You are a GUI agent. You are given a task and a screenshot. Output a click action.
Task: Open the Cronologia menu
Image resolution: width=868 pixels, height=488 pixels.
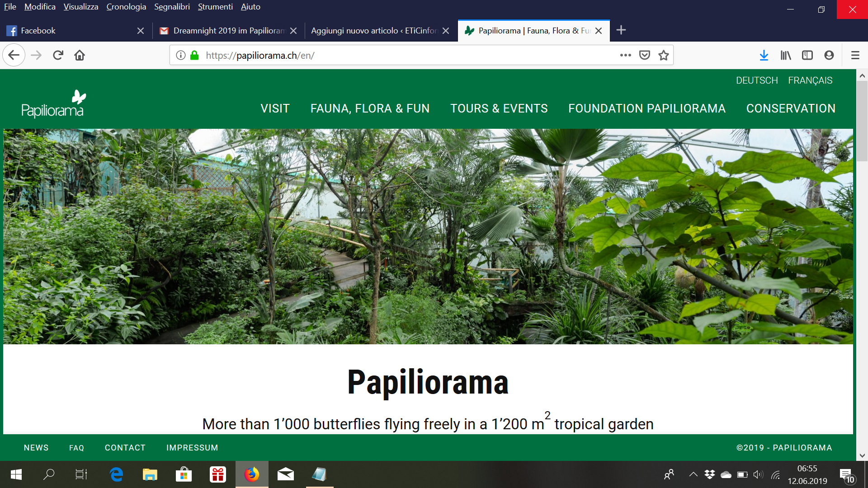126,7
